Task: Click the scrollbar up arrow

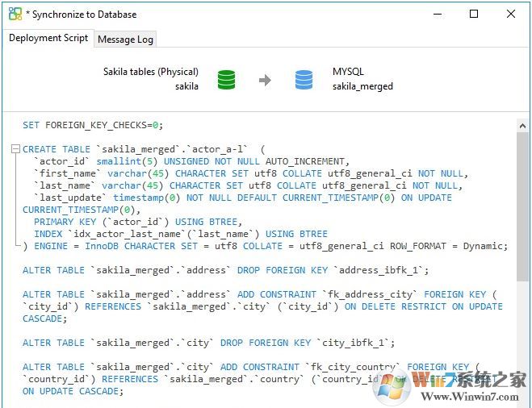Action: pos(522,126)
